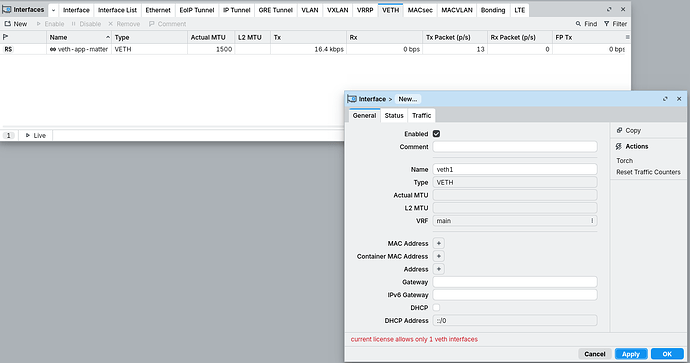Select the VLAN tab
The width and height of the screenshot is (690, 363).
[310, 10]
